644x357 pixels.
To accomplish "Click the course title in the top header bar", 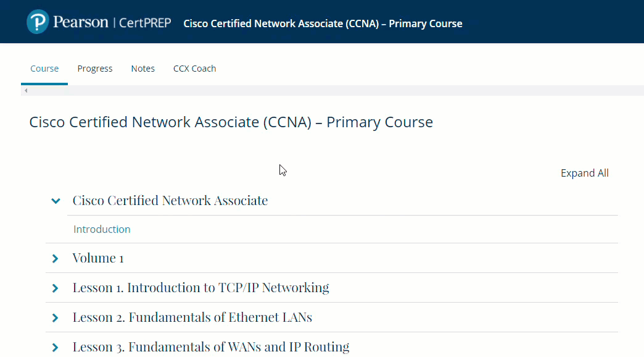I will click(323, 23).
